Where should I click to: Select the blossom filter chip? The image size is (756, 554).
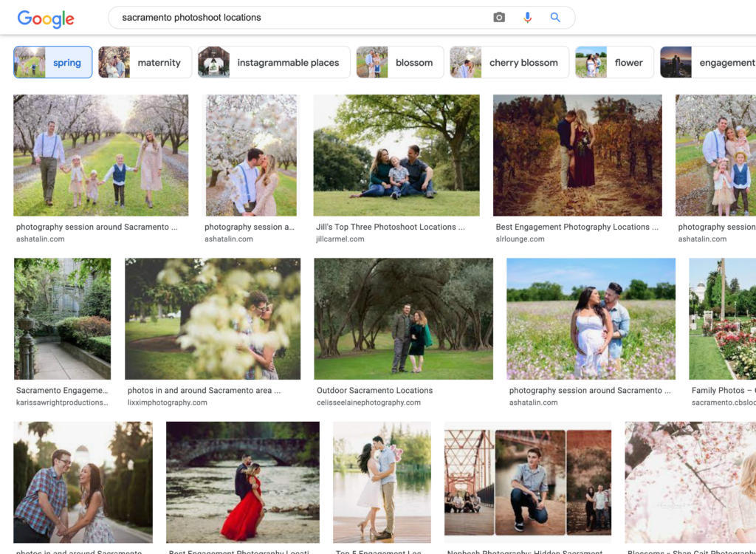click(399, 62)
